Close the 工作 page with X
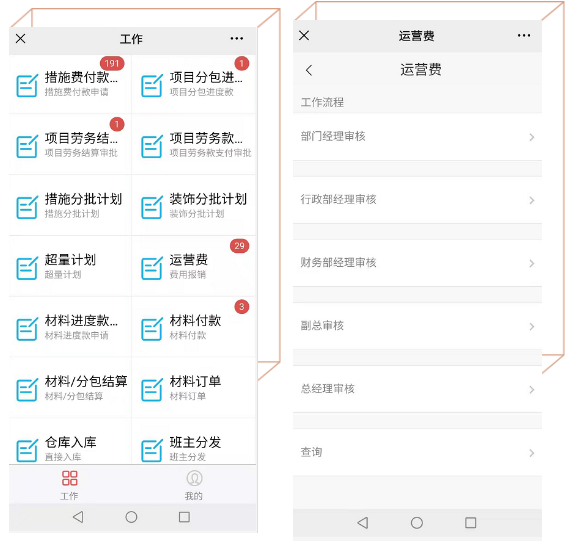 pyautogui.click(x=21, y=38)
